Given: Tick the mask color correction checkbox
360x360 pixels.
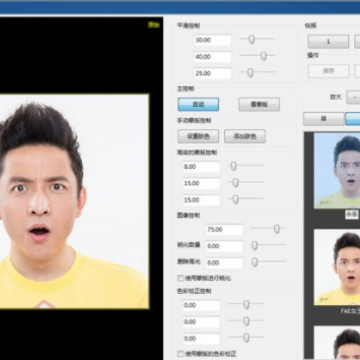Looking at the screenshot, I should (181, 354).
